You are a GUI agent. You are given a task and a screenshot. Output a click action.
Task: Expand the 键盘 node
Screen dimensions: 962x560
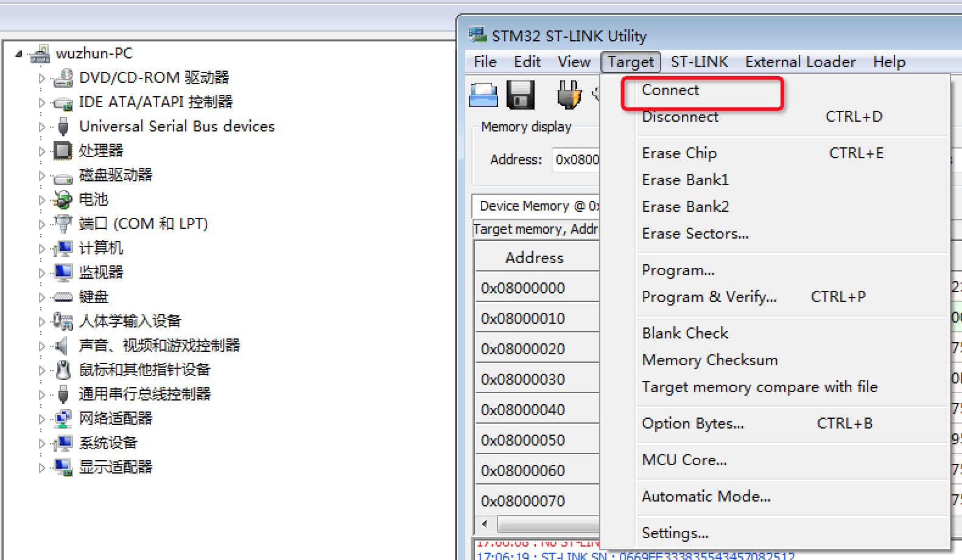[41, 297]
